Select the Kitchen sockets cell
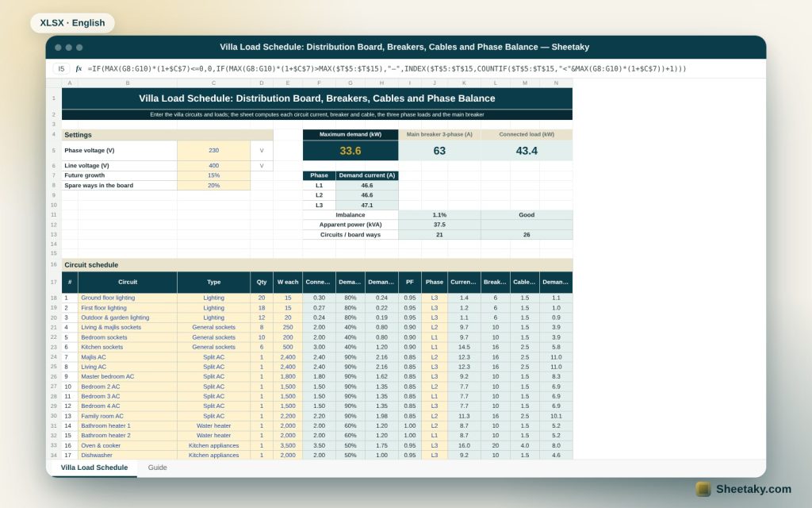812x508 pixels. 128,348
